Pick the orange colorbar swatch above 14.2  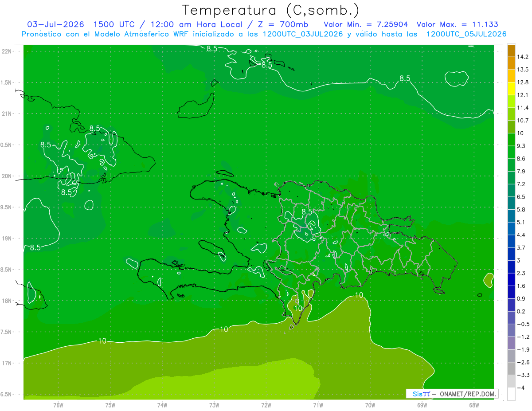[x=511, y=51]
